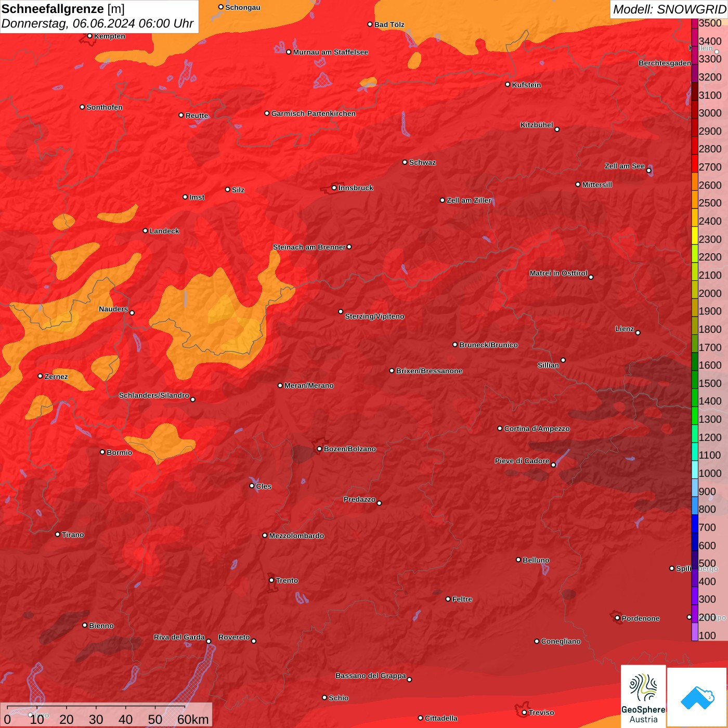Image resolution: width=728 pixels, height=728 pixels.
Task: Click the Steinach am Brenner label
Action: coord(309,247)
